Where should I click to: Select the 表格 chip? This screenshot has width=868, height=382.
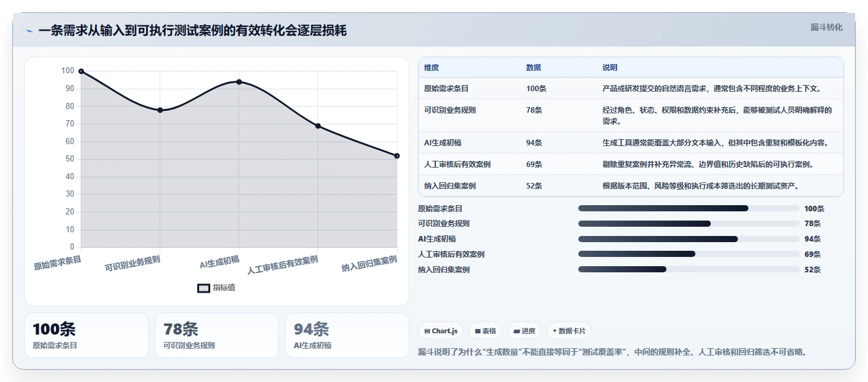[x=486, y=331]
